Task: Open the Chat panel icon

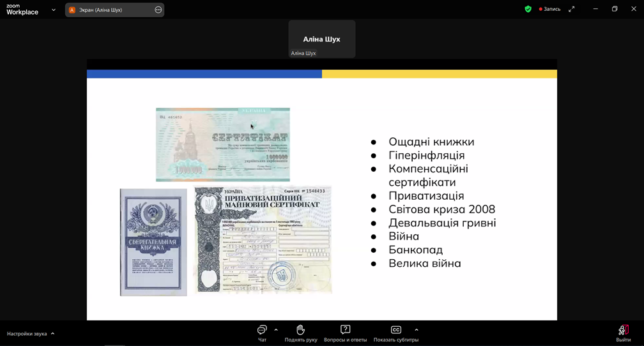Action: tap(262, 330)
